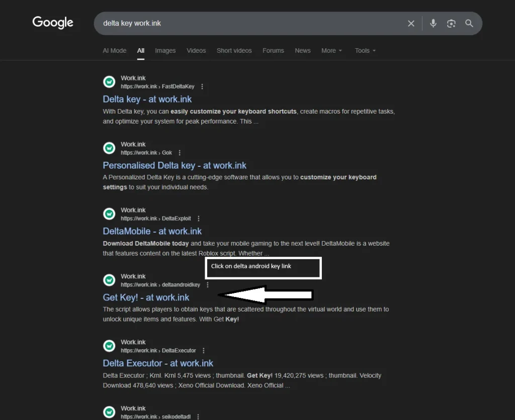Select the AI Mode tab

click(115, 51)
